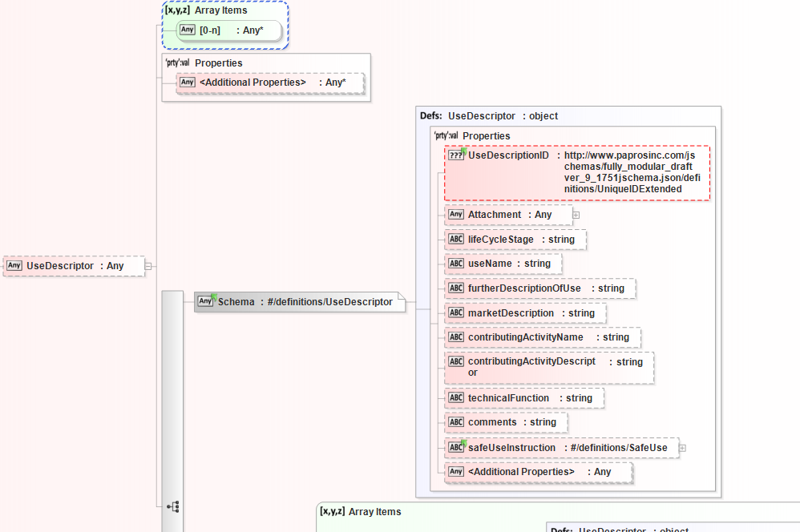Image resolution: width=800 pixels, height=532 pixels.
Task: Click the ??? type icon of UseDescriptionID
Action: click(x=456, y=155)
